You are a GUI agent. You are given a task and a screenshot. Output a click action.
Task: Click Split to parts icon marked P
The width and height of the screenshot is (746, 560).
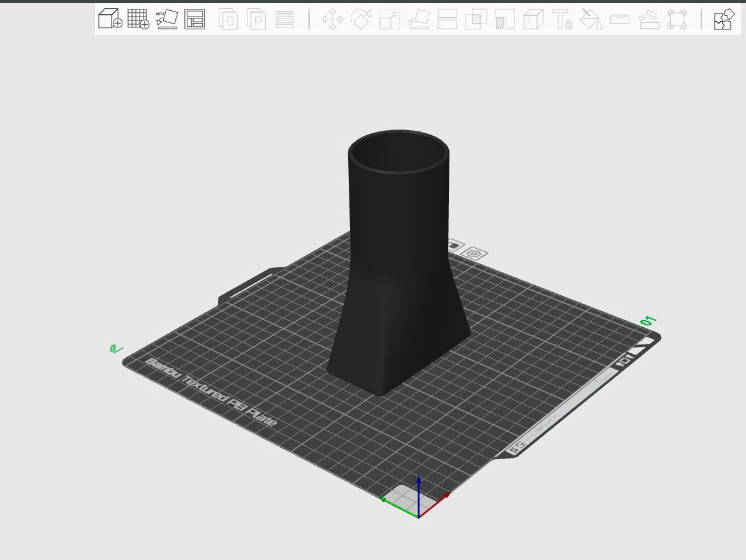point(256,19)
